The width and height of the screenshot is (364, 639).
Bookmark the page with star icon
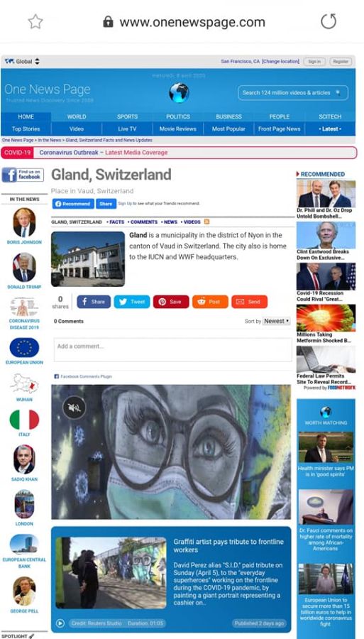35,21
